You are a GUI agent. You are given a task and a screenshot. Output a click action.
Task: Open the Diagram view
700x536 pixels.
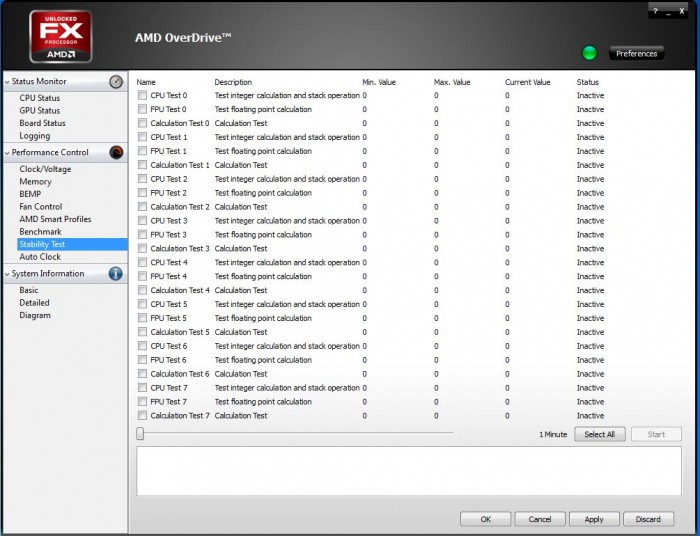[x=35, y=315]
